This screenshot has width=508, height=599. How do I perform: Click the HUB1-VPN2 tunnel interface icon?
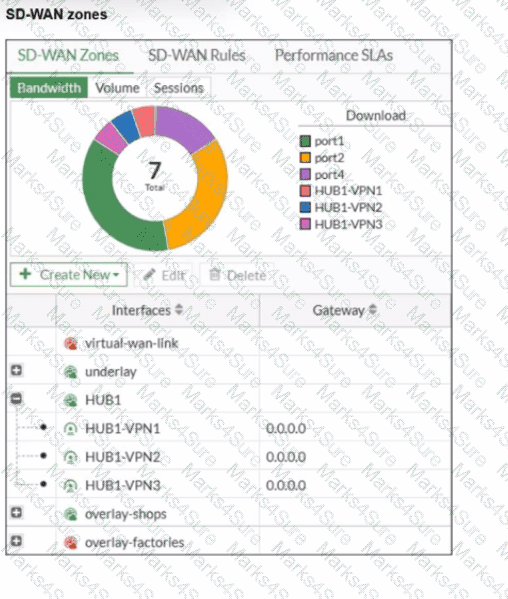pos(71,457)
